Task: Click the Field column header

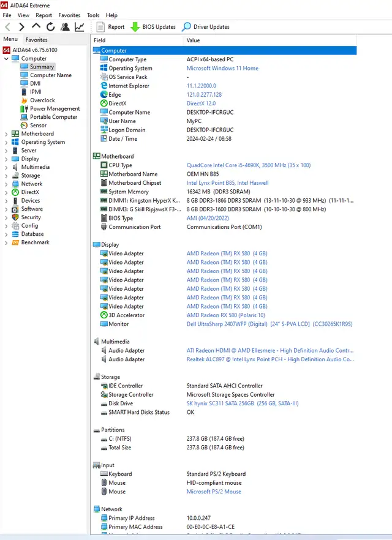Action: coord(137,40)
